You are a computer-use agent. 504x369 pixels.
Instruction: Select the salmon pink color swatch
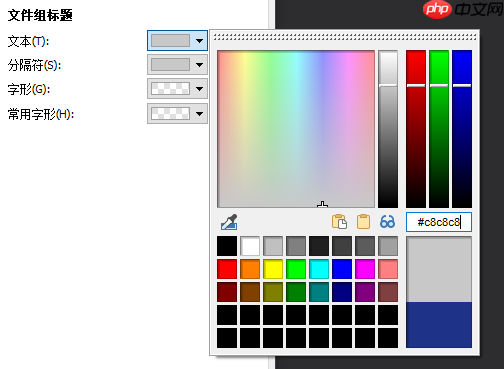coord(388,269)
